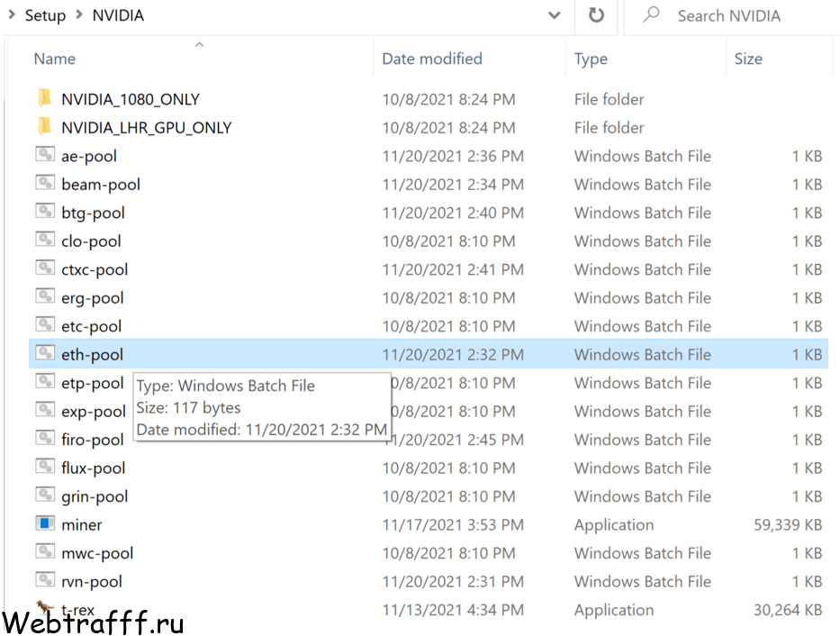Click date 11/17/2021 3:53 PM for miner
Image resolution: width=840 pixels, height=636 pixels.
tap(453, 524)
